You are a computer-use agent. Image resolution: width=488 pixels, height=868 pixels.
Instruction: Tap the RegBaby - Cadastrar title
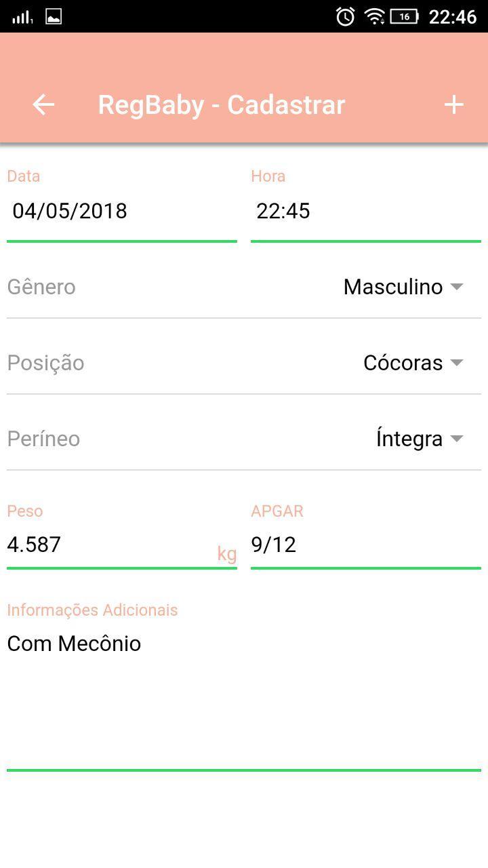coord(222,104)
